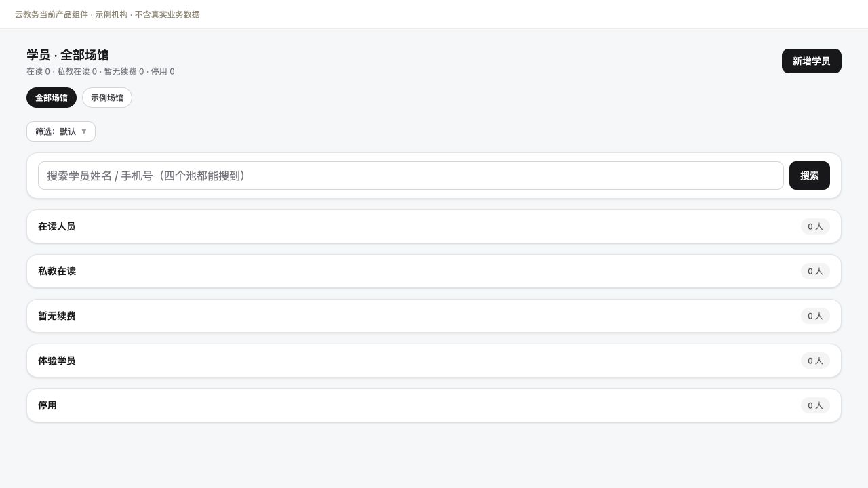This screenshot has height=488, width=868.
Task: Click the 学员 · 全部场馆 page heading
Action: click(68, 55)
